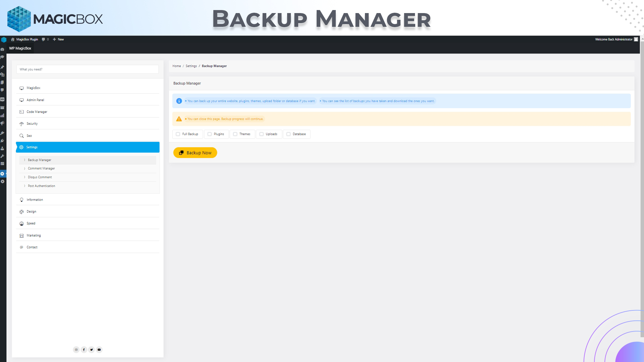Check the Themes backup option

click(235, 134)
